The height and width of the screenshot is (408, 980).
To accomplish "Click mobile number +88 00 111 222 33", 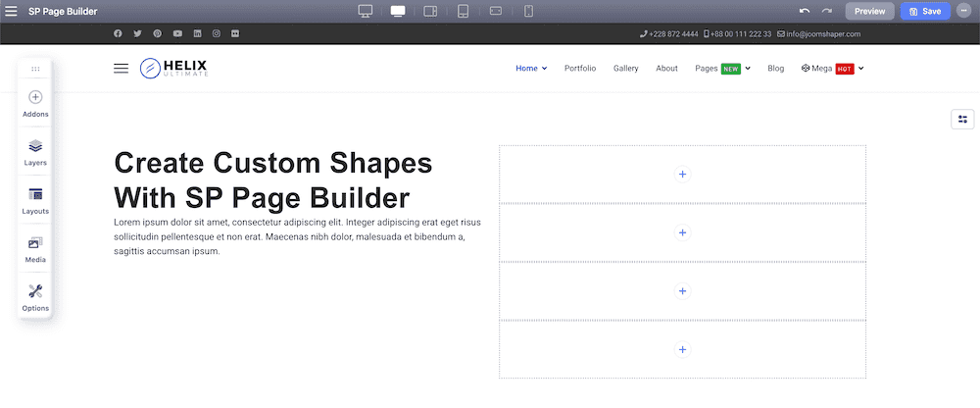I will coord(738,33).
